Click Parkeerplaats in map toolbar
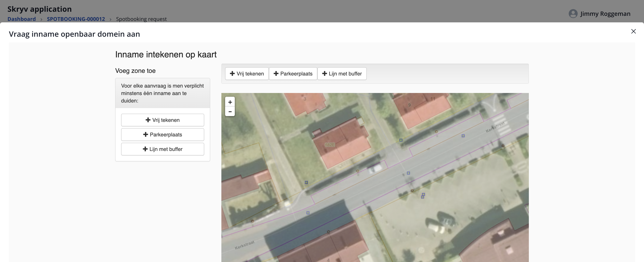The image size is (644, 262). tap(293, 73)
